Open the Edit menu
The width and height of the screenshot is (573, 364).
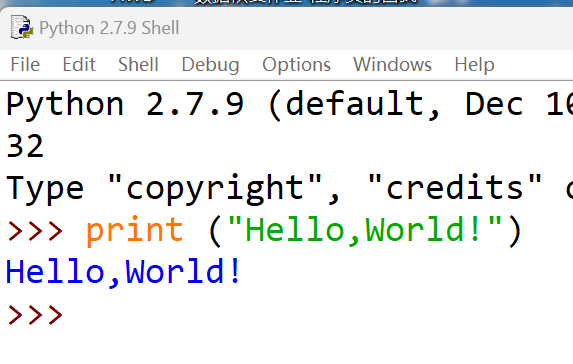tap(79, 65)
